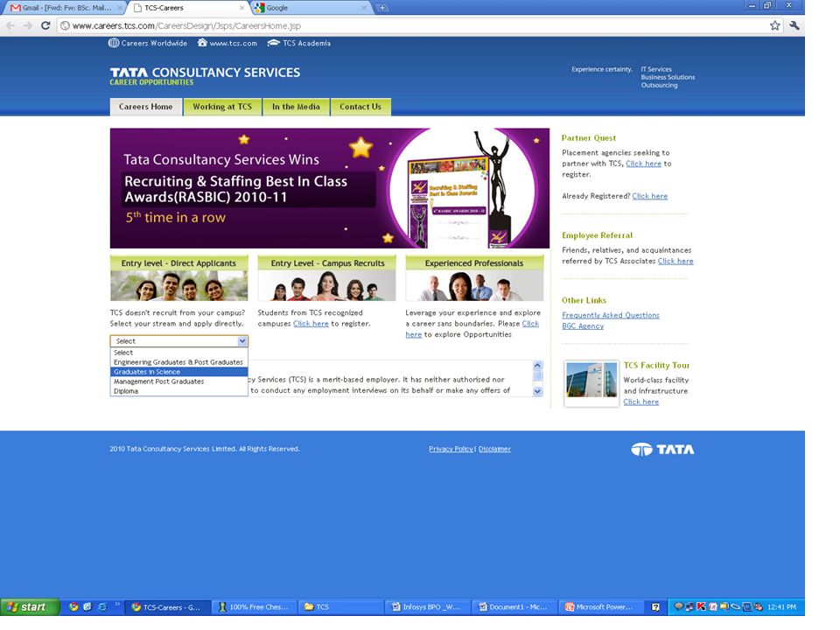Open Employee Referral Click here link
The height and width of the screenshot is (630, 840).
pyautogui.click(x=675, y=261)
